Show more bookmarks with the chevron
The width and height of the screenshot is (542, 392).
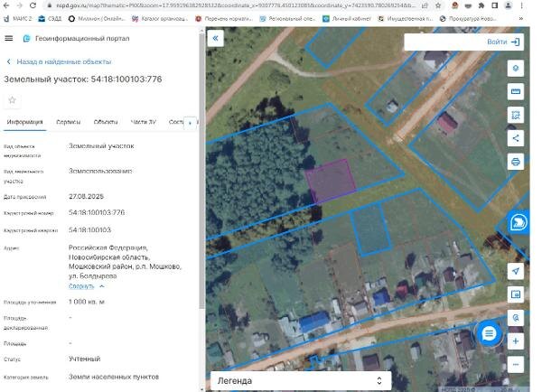pos(520,19)
